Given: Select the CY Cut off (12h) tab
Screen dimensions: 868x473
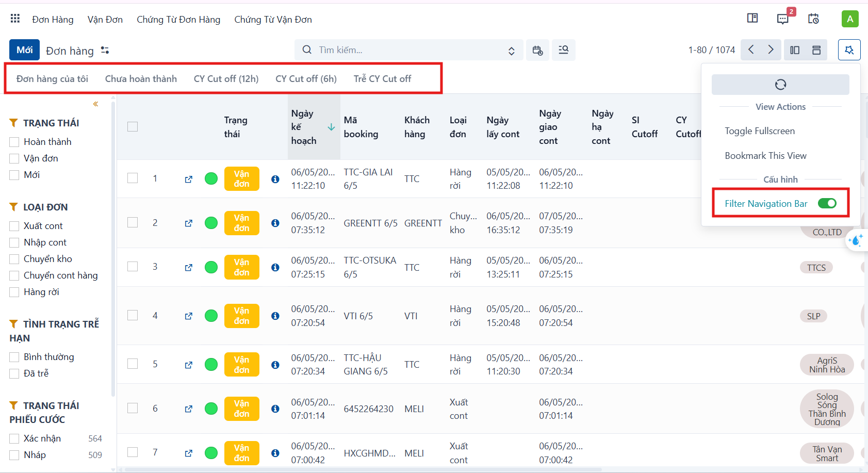Looking at the screenshot, I should point(226,78).
